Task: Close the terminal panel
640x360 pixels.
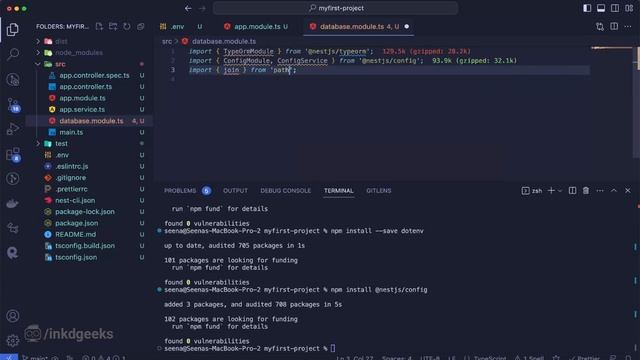Action: [628, 191]
